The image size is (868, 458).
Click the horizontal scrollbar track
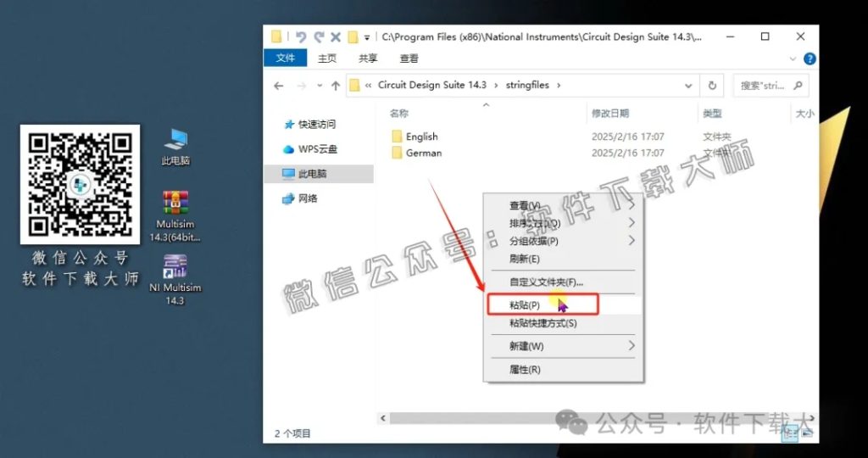tap(598, 418)
